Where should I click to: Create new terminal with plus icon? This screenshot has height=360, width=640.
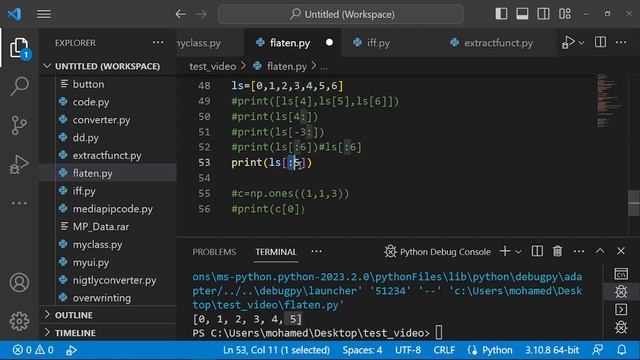coord(505,251)
